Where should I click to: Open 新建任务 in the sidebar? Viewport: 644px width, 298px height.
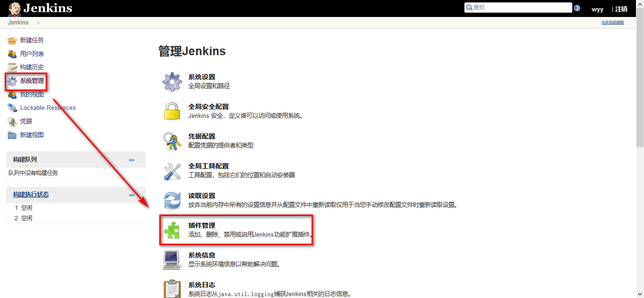(32, 41)
